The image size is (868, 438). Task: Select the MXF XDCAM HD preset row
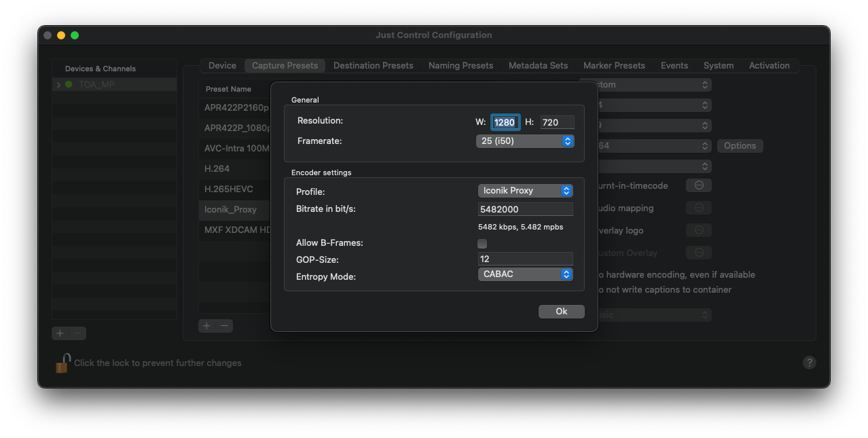(x=234, y=230)
